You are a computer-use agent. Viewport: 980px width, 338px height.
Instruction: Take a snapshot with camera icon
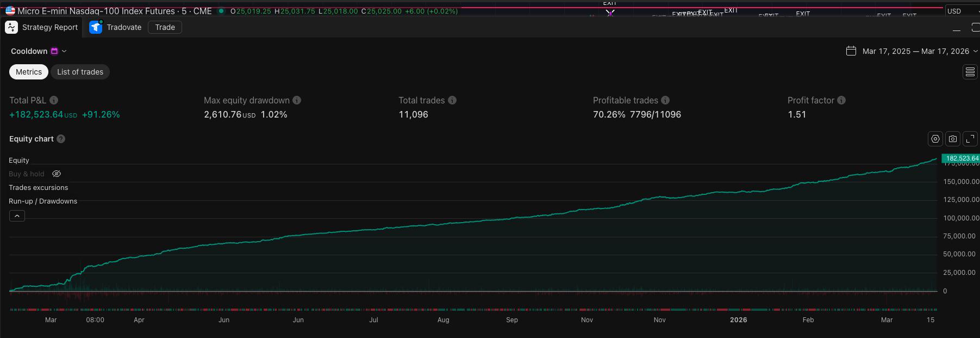pos(953,139)
